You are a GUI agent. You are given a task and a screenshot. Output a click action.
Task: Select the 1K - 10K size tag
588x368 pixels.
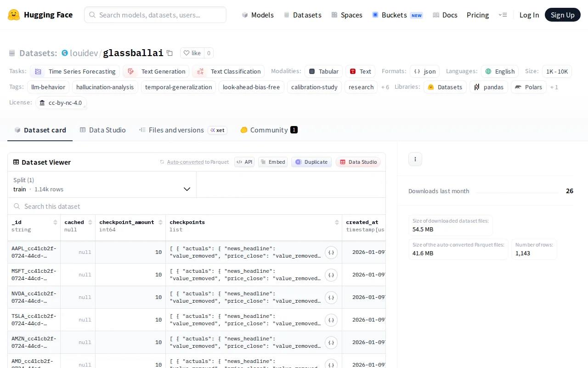click(x=557, y=71)
